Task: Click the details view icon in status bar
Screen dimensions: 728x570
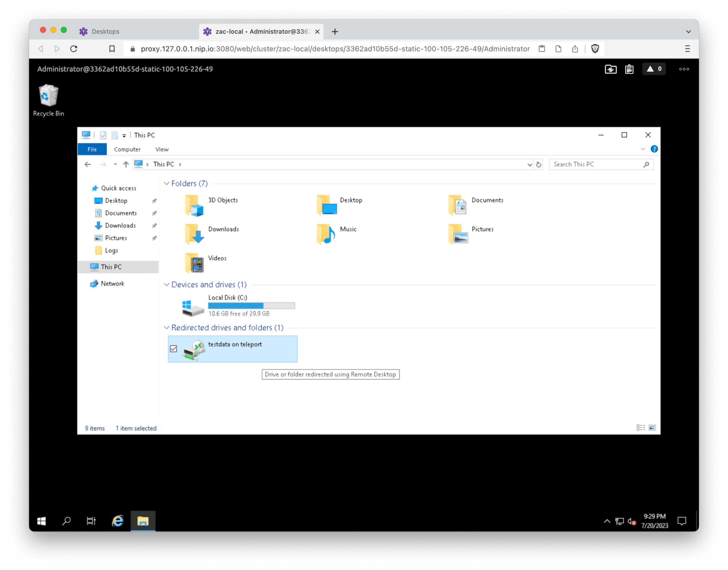Action: pos(641,428)
